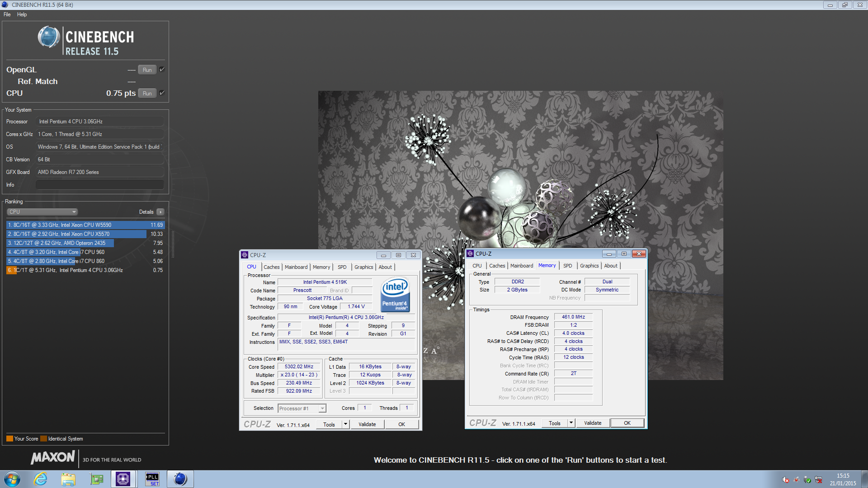Viewport: 868px width, 488px height.
Task: Click the network status tray icon
Action: tap(818, 480)
